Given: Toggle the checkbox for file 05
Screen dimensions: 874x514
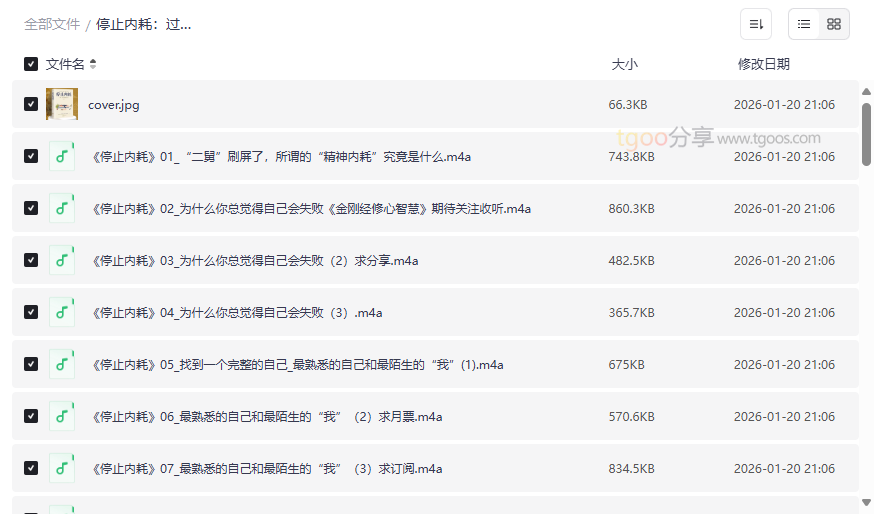Looking at the screenshot, I should [x=31, y=364].
